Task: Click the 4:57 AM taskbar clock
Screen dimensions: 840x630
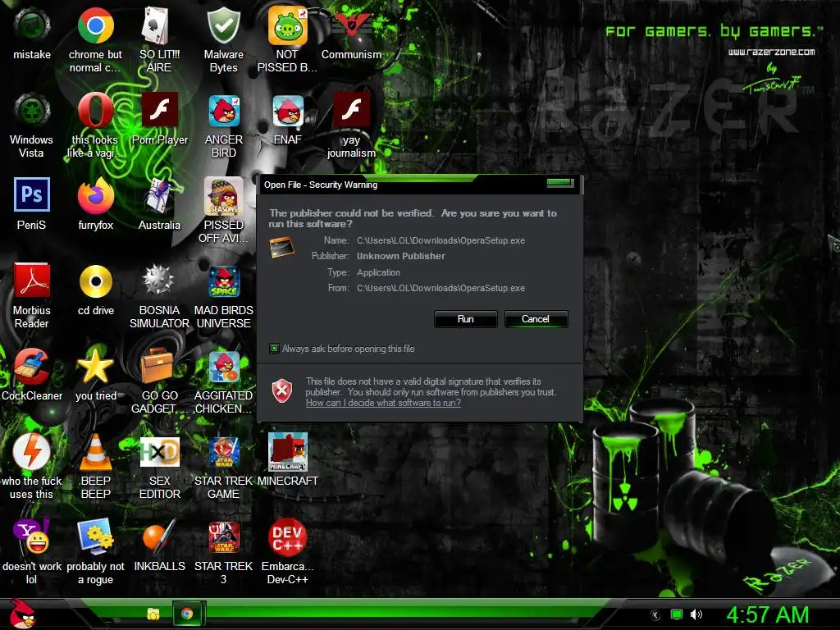Action: click(x=768, y=615)
